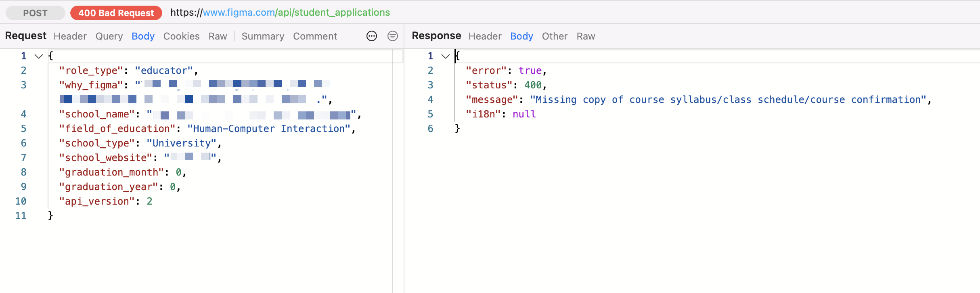Show the Response Raw tab

coord(586,36)
